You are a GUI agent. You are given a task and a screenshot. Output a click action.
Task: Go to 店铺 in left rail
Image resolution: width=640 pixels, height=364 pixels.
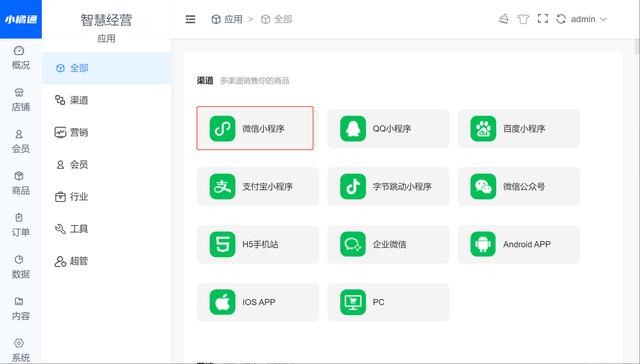click(x=20, y=100)
